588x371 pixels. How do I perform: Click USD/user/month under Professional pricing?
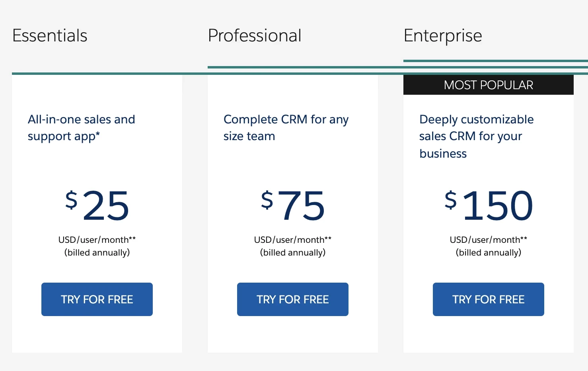tap(292, 240)
